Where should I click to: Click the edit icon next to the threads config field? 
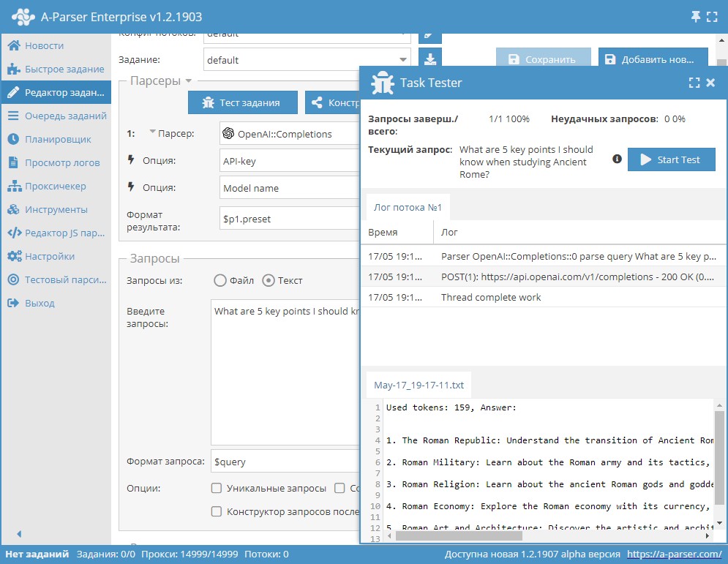[430, 37]
